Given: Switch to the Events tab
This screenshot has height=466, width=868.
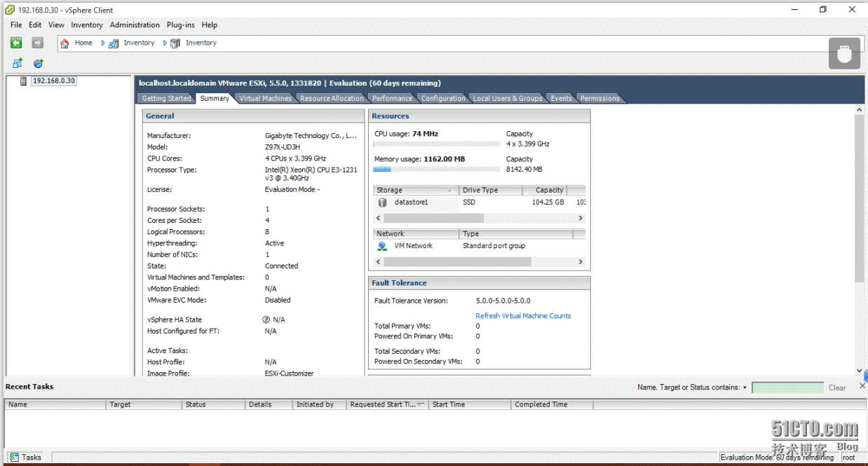Looking at the screenshot, I should pos(561,99).
